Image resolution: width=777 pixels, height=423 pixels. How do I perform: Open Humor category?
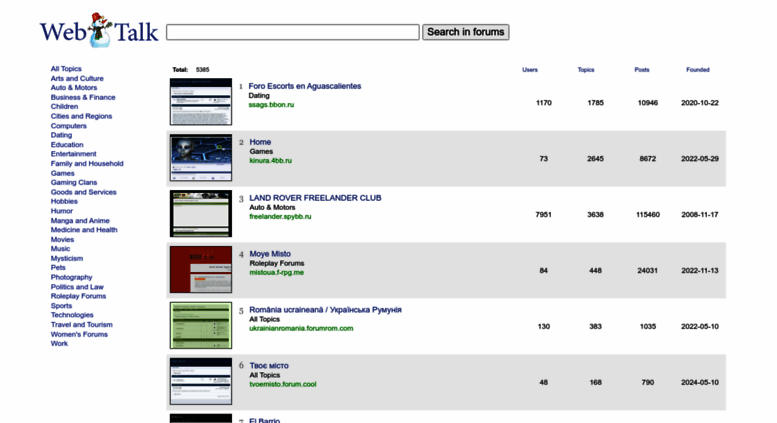[61, 211]
